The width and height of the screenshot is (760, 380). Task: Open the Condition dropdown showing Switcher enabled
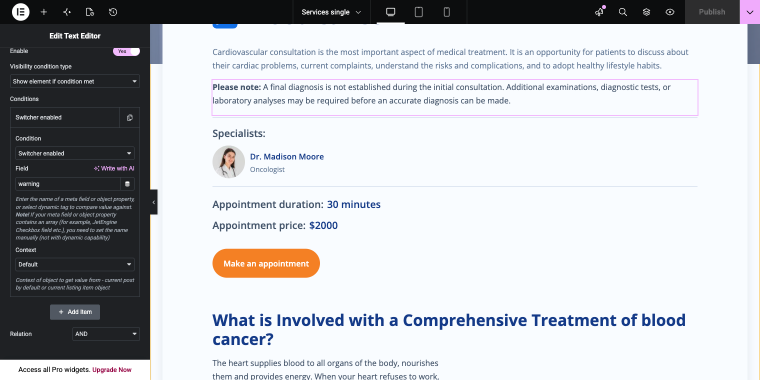coord(75,153)
